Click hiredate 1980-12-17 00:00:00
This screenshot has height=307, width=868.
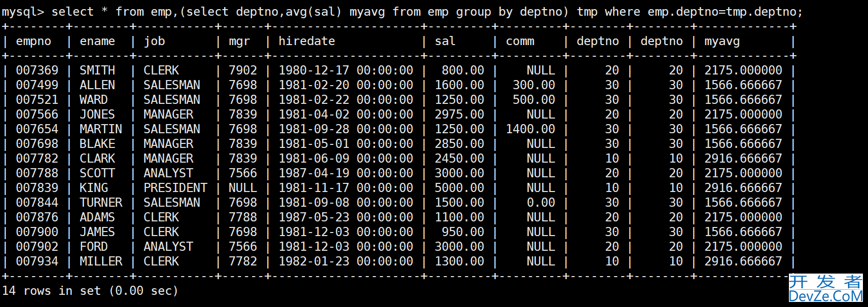tap(346, 70)
